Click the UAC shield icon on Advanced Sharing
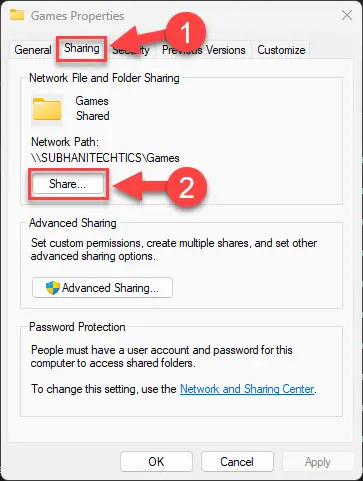 click(53, 288)
